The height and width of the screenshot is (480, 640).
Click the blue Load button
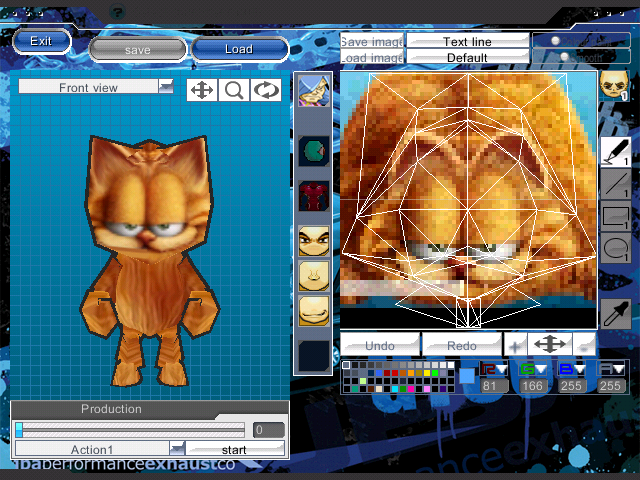(x=240, y=49)
